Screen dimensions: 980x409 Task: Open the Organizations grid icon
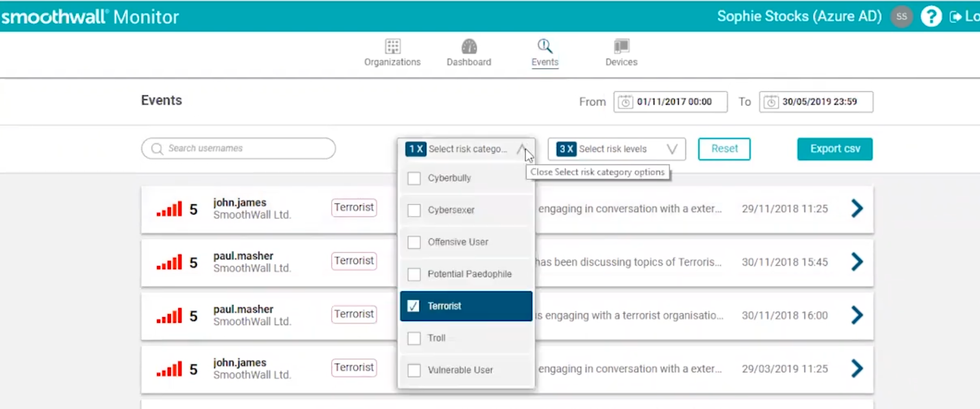click(393, 46)
